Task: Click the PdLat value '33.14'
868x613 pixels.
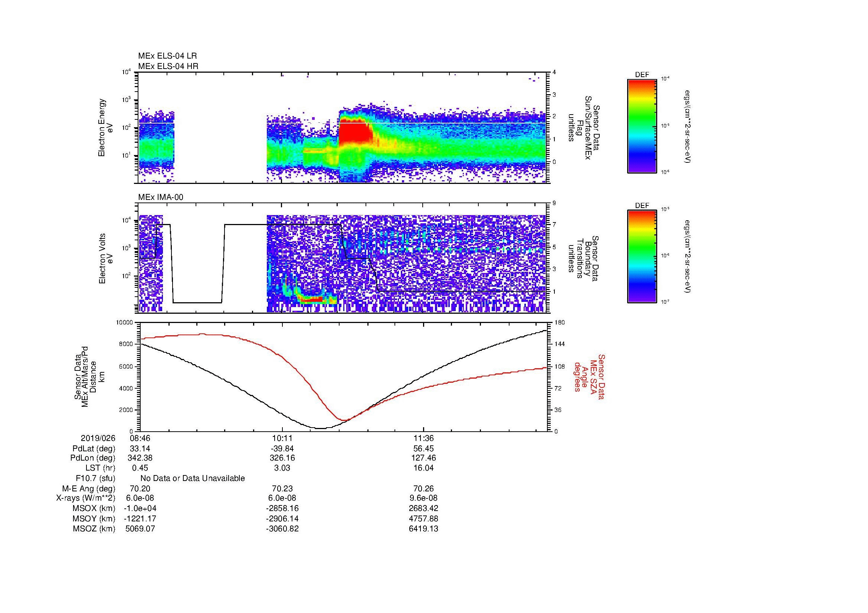Action: 140,449
